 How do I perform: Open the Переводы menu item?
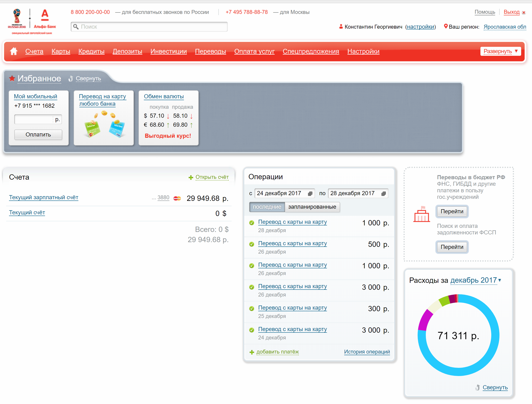tap(210, 51)
